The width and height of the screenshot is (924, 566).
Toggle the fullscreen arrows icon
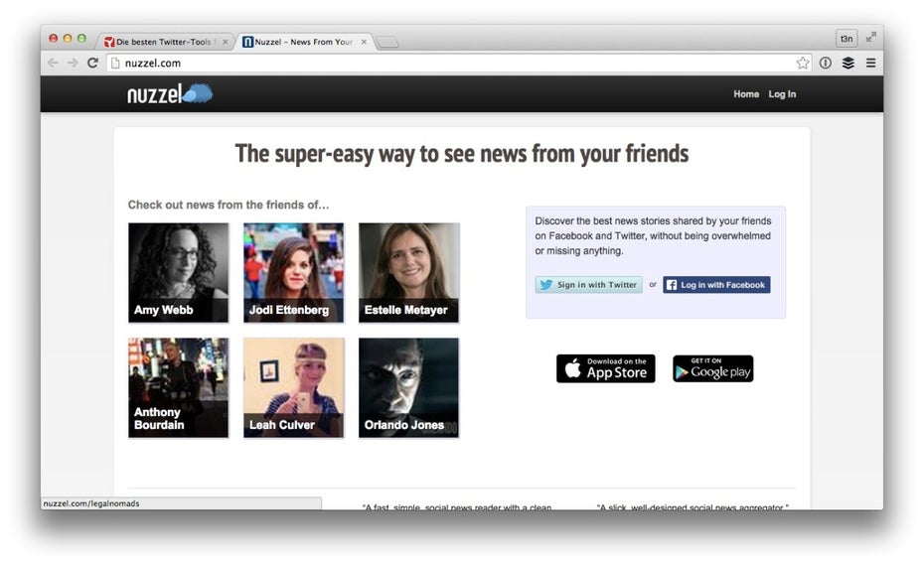point(871,38)
